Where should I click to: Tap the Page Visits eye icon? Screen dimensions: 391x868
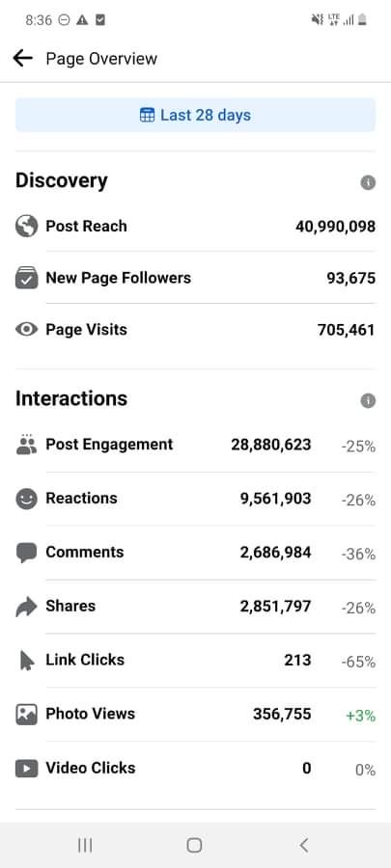27,330
